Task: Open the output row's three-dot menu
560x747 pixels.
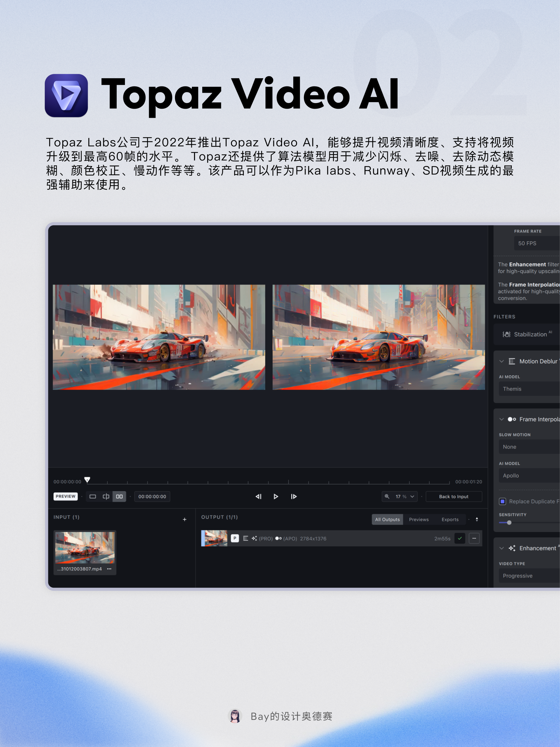Action: (x=474, y=538)
